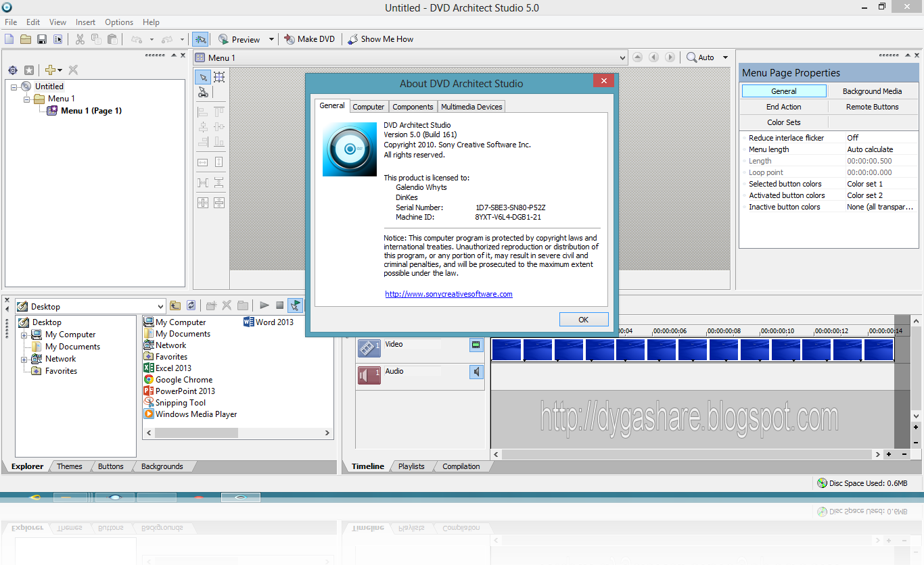This screenshot has height=565, width=924.
Task: Delete the selected file in Explorer toolbar
Action: point(227,305)
